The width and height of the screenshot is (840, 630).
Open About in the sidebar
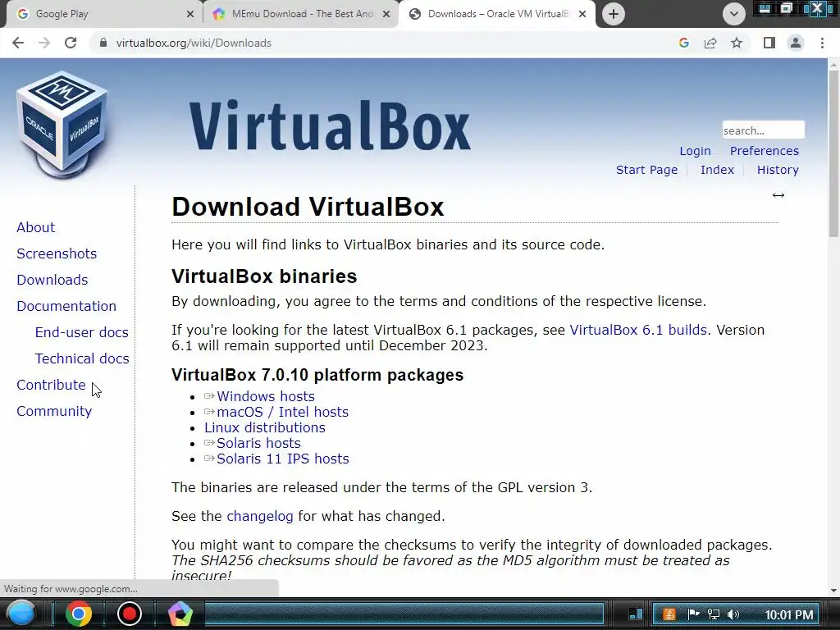[x=35, y=227]
